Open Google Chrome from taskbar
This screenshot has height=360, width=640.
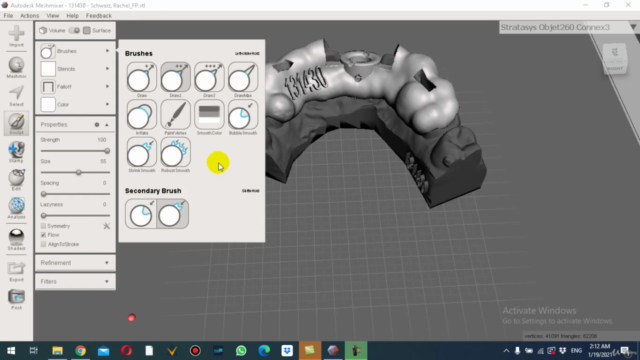(x=80, y=351)
